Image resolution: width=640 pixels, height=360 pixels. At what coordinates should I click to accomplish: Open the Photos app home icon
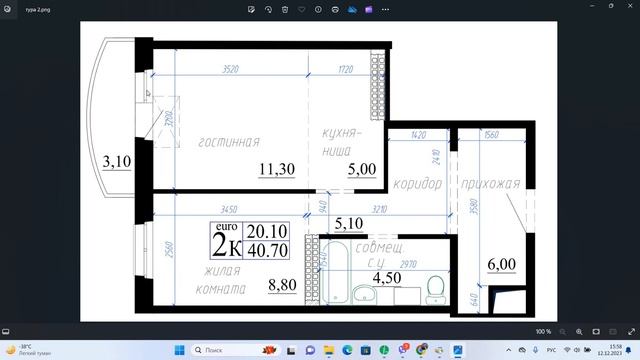pyautogui.click(x=7, y=9)
